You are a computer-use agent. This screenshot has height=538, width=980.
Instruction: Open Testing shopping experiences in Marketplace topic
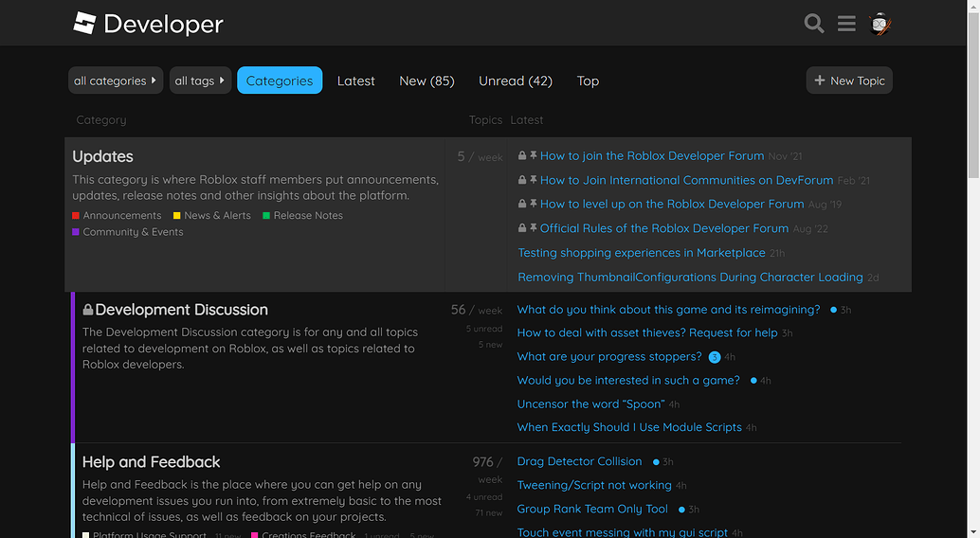tap(642, 253)
